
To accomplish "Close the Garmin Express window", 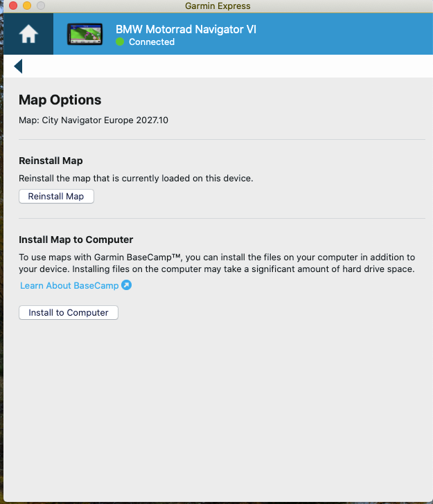I will [x=13, y=6].
